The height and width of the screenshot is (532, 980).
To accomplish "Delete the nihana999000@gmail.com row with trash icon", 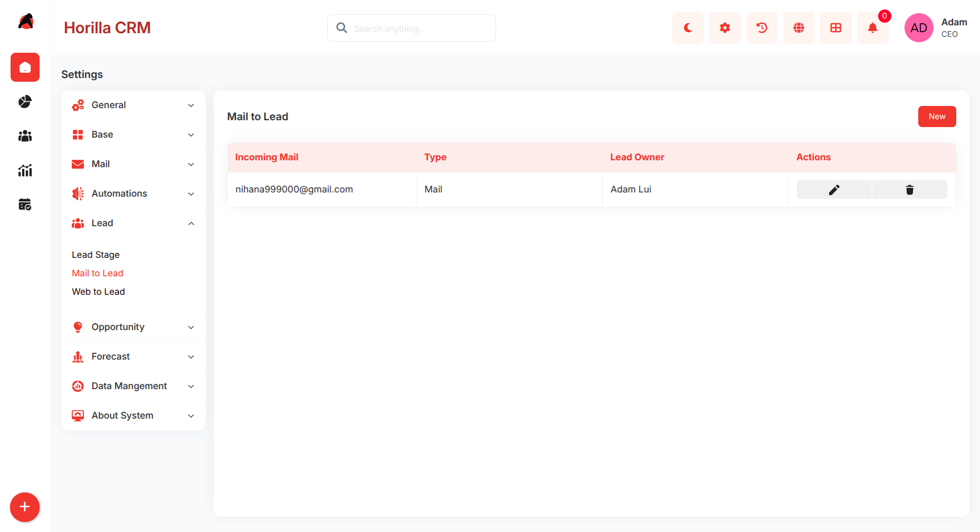I will click(910, 190).
